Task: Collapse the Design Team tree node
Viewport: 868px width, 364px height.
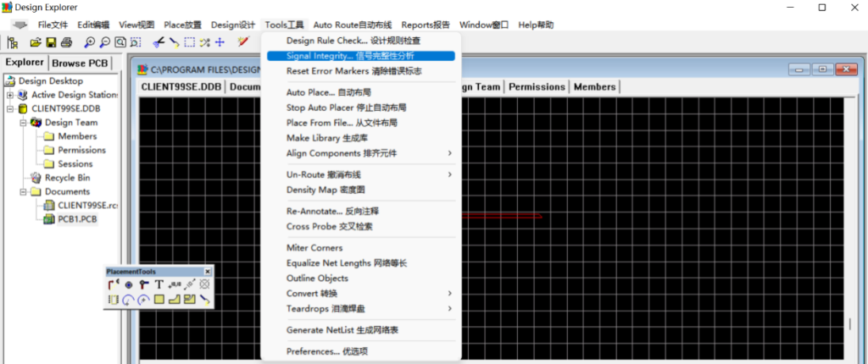Action: [x=24, y=123]
